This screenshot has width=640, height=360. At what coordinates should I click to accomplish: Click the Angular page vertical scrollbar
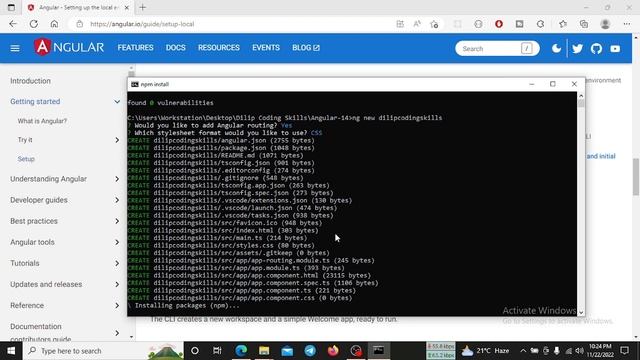pyautogui.click(x=636, y=177)
